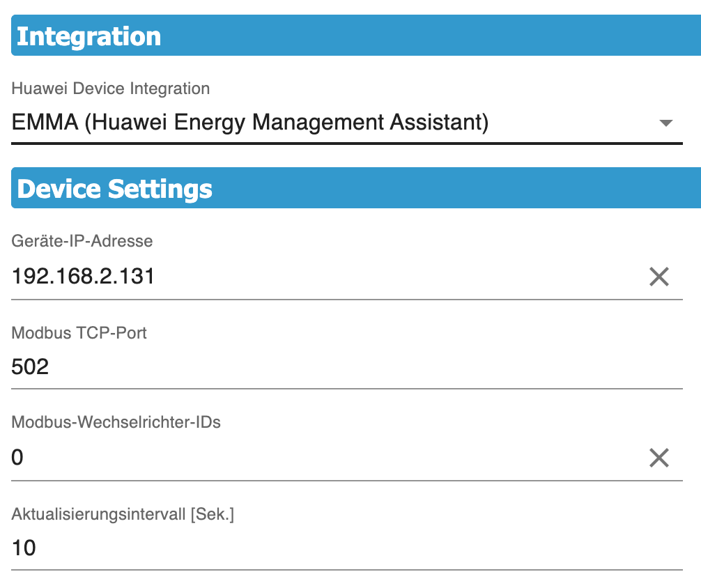The height and width of the screenshot is (588, 701).
Task: Clear the Modbus-Wechselrichter-IDs field with X
Action: (x=658, y=458)
